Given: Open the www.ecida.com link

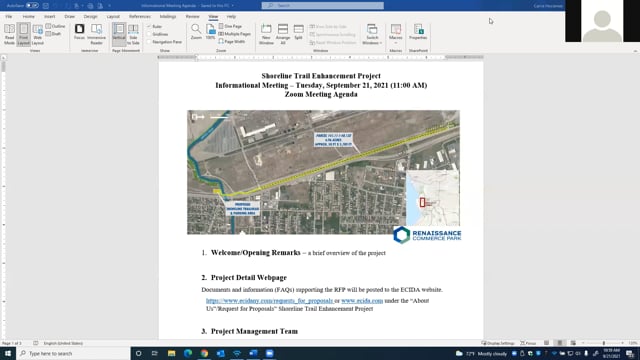Looking at the screenshot, I should point(362,300).
